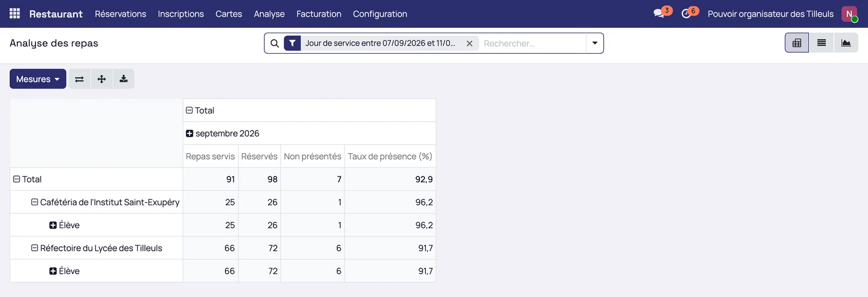Open user avatar N menu
This screenshot has width=868, height=297.
point(849,14)
